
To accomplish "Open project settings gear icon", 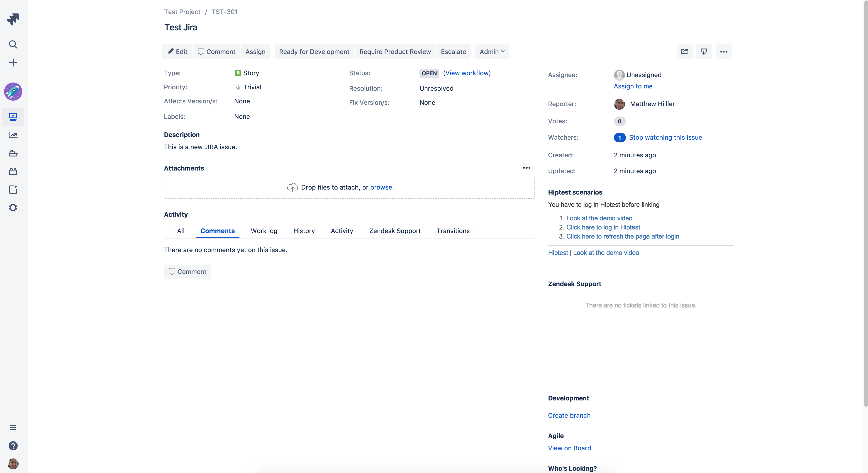I will point(13,207).
